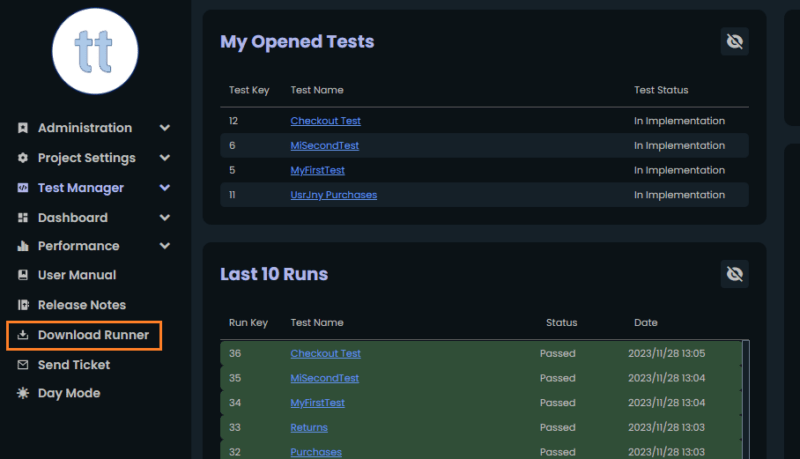Expand the Performance chevron
This screenshot has width=800, height=459.
(x=165, y=246)
